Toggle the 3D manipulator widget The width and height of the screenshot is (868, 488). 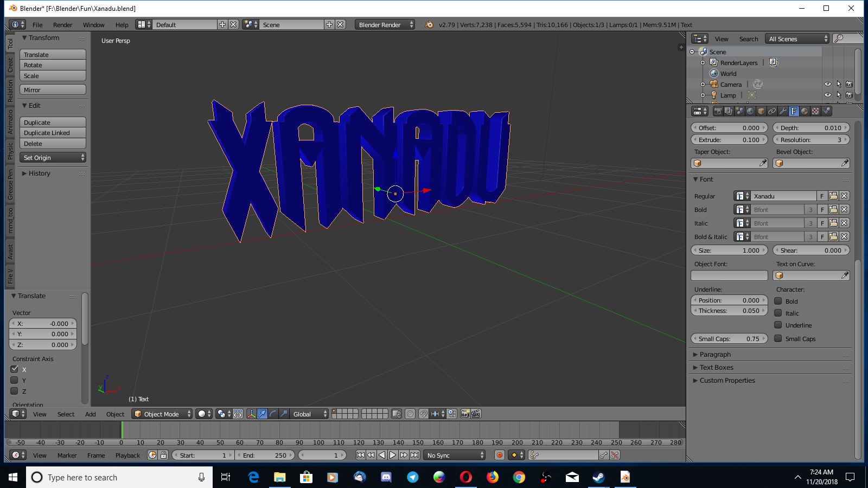(x=251, y=414)
